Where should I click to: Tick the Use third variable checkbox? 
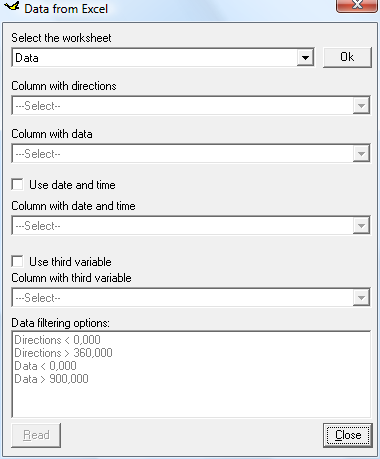pyautogui.click(x=17, y=261)
